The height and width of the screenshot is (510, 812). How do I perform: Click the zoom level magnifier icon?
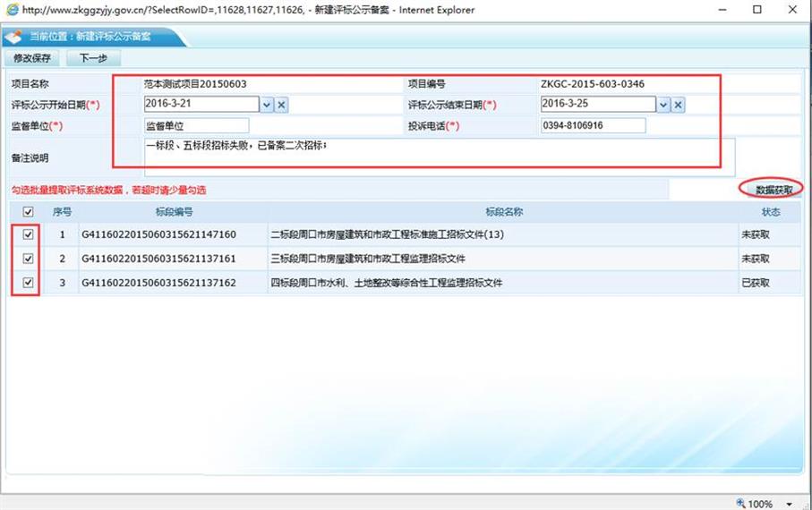click(x=740, y=503)
